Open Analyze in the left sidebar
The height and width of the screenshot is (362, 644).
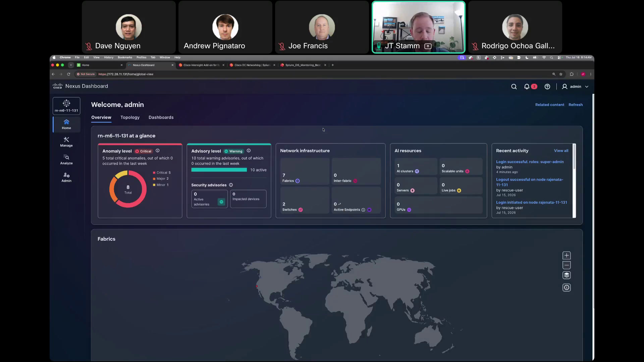(66, 160)
